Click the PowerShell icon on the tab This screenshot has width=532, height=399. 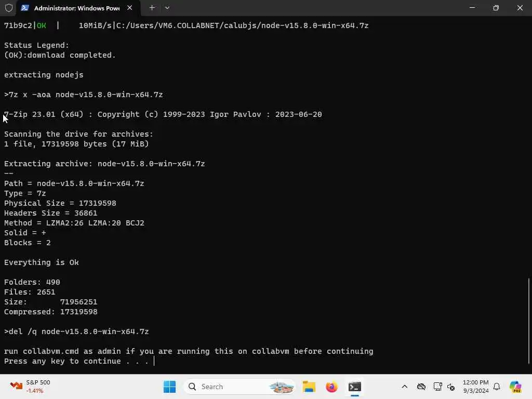click(25, 8)
